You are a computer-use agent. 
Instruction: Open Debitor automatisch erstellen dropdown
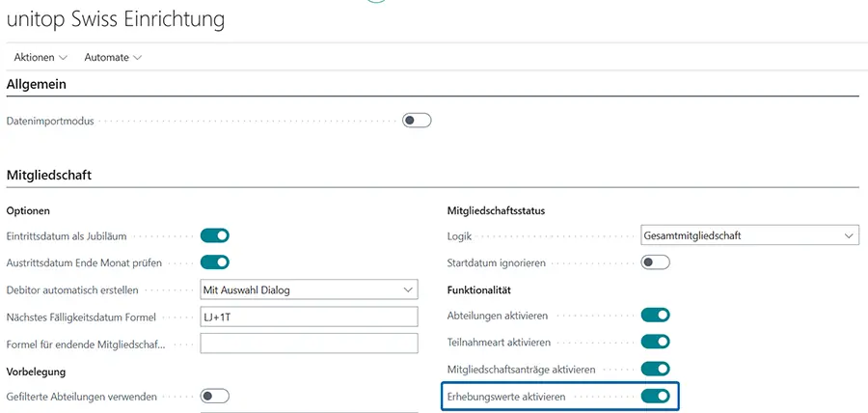point(309,289)
